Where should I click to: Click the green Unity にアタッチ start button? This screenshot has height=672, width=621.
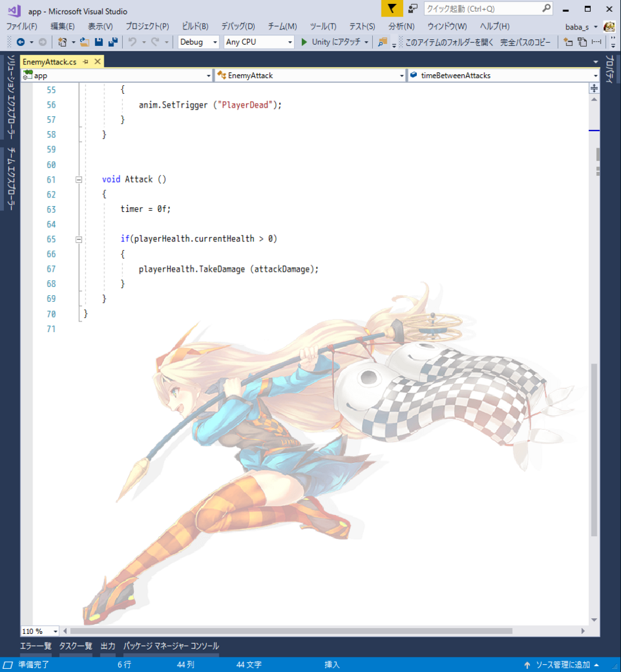[x=330, y=42]
